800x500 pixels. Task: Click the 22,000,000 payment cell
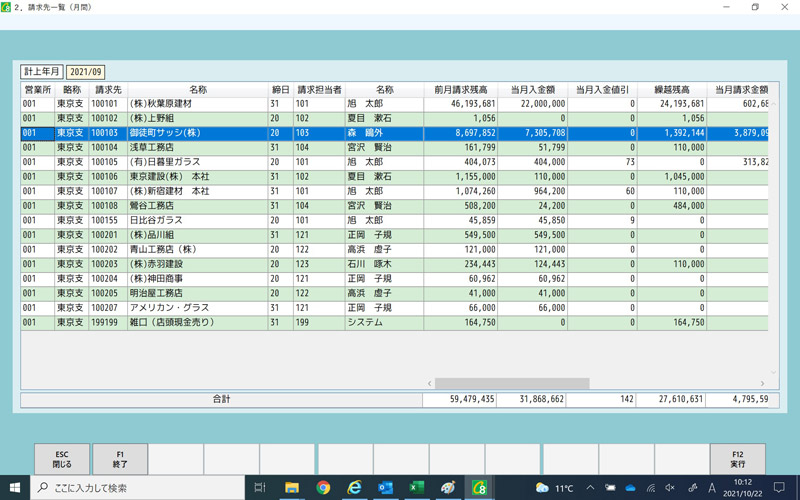[533, 104]
